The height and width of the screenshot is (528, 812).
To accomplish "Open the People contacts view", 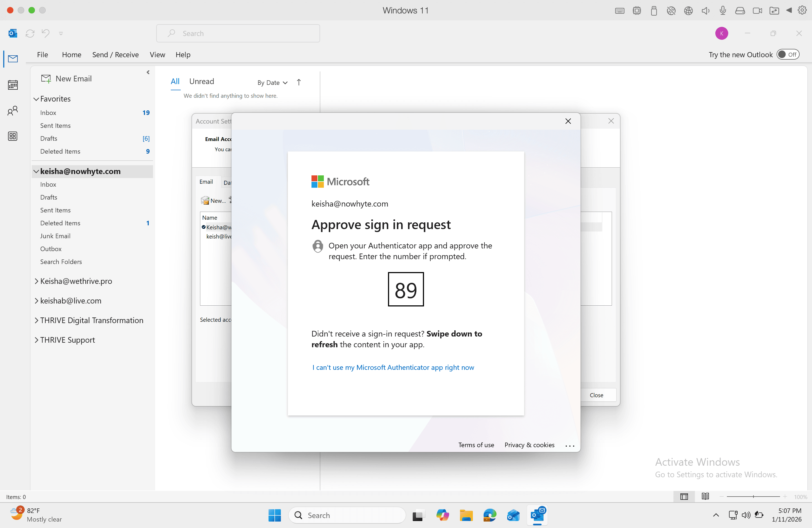I will click(x=13, y=111).
